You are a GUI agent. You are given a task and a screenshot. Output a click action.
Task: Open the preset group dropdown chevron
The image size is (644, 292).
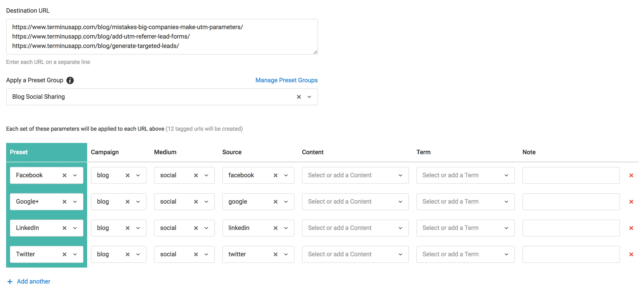(309, 97)
